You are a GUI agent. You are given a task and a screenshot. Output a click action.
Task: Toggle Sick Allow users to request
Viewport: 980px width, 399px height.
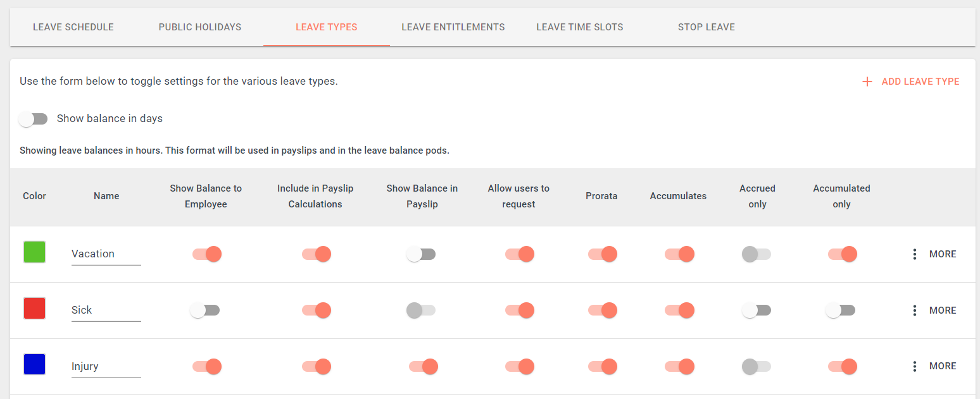tap(519, 310)
